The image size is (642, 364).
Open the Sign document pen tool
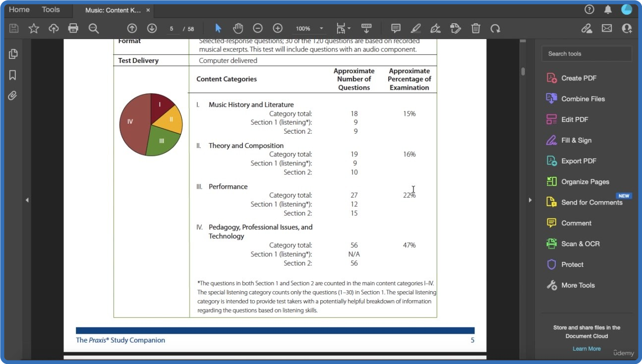[435, 28]
